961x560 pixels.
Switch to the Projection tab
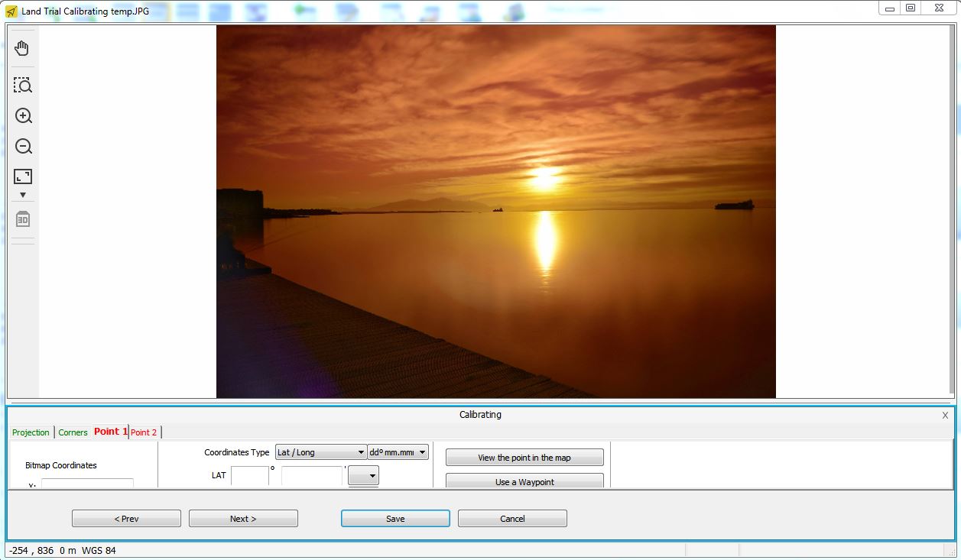click(31, 432)
